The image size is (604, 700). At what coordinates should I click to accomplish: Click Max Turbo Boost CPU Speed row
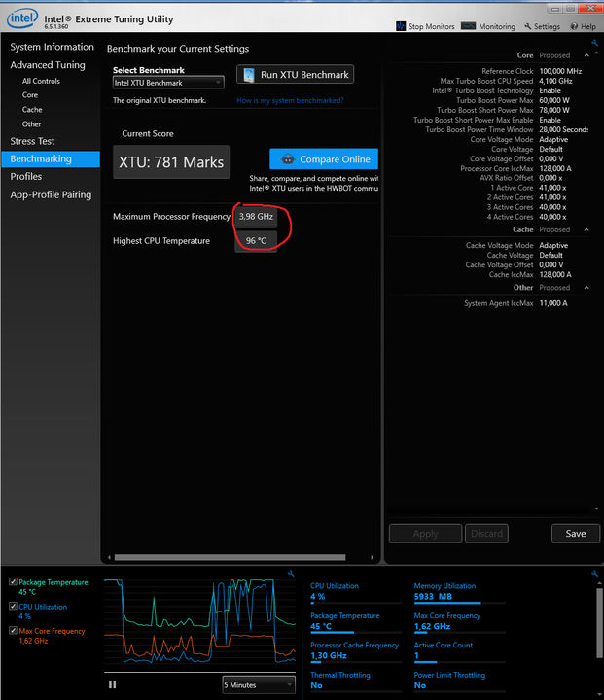[506, 81]
